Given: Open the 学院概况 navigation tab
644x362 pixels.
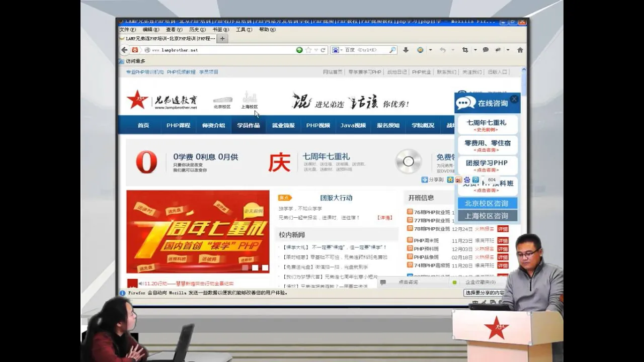Looking at the screenshot, I should pos(423,125).
